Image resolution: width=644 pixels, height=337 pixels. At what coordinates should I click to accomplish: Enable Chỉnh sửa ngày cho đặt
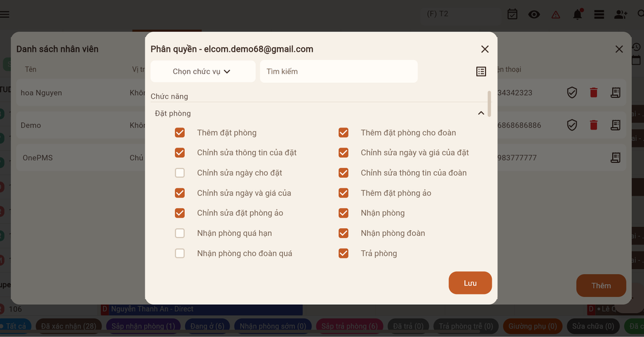click(179, 173)
